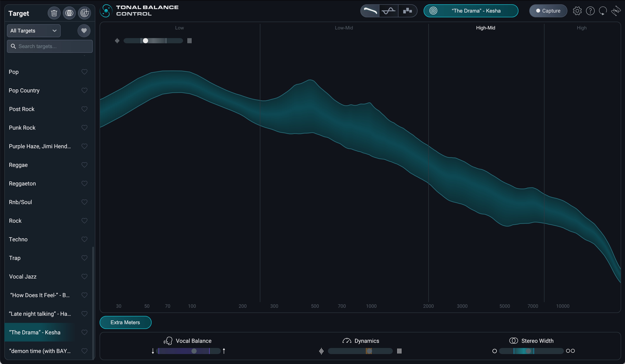The width and height of the screenshot is (625, 364).
Task: Favorite the Reggaeton target heart
Action: pos(84,183)
